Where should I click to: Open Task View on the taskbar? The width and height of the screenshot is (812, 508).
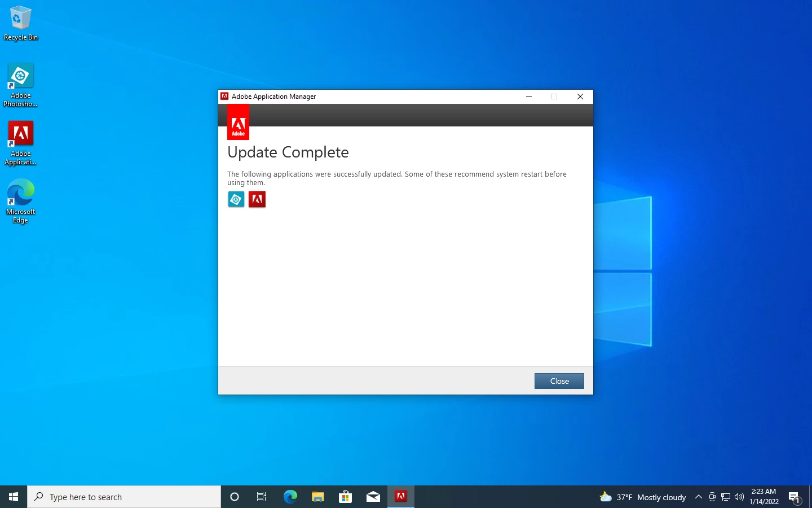coord(262,497)
